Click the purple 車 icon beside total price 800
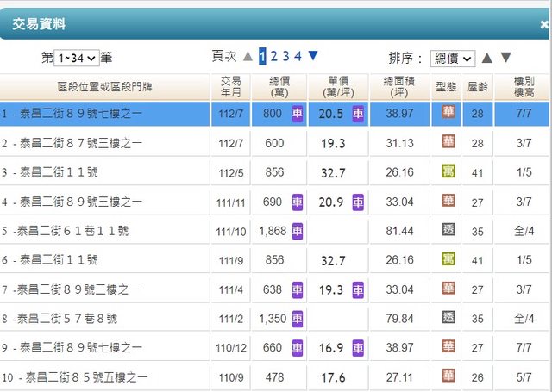 [x=298, y=114]
